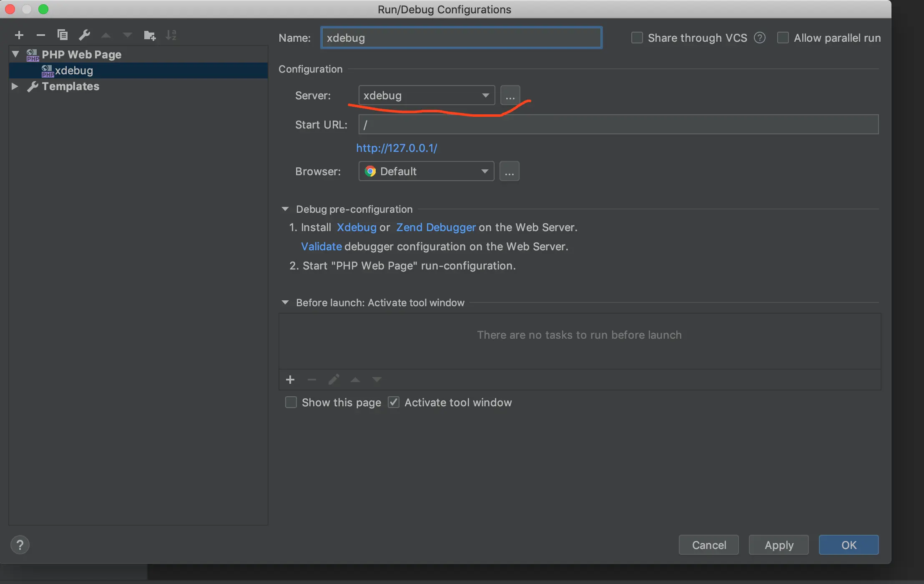Click into the Start URL input field
The width and height of the screenshot is (924, 584).
point(618,125)
